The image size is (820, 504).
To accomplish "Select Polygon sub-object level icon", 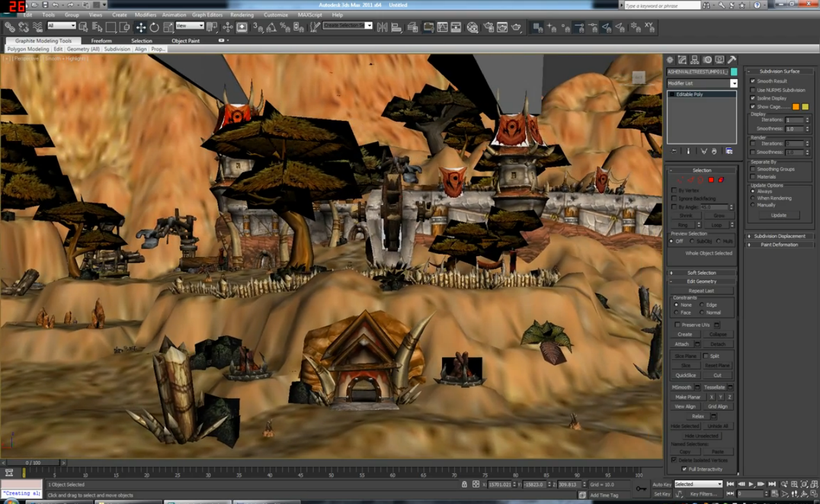I will click(710, 180).
